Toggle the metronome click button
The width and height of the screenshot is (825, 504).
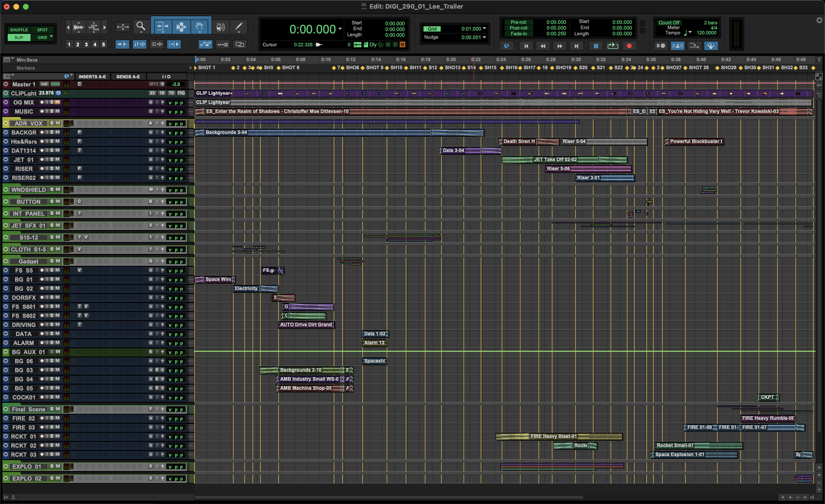tap(677, 46)
